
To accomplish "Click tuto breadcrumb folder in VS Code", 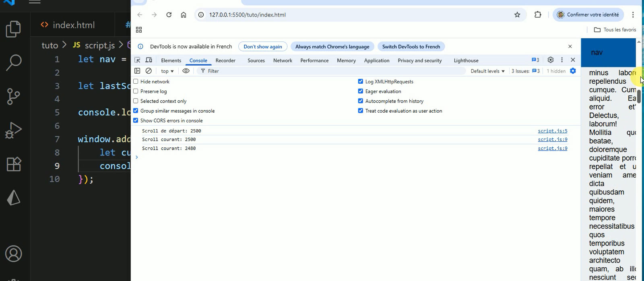I will tap(50, 45).
